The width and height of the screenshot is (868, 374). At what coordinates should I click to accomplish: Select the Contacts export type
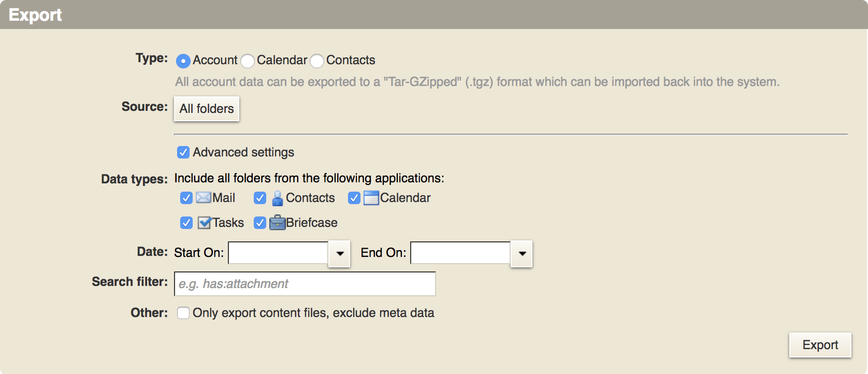(317, 61)
